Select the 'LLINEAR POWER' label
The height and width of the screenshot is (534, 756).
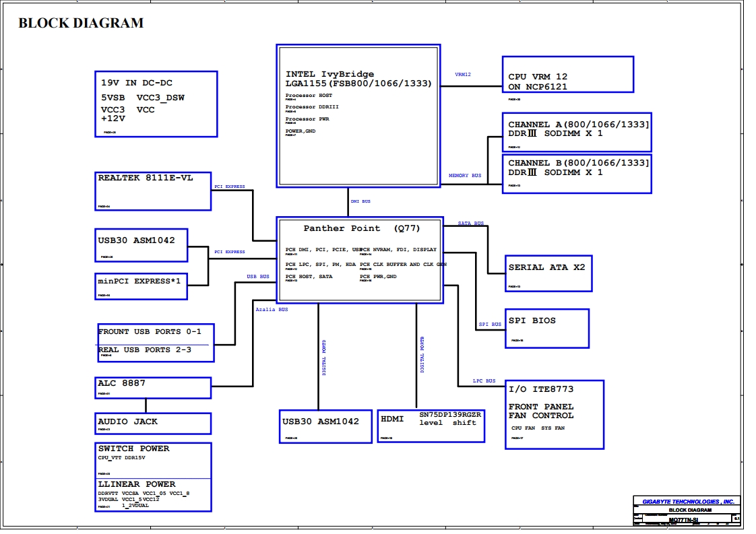(137, 484)
